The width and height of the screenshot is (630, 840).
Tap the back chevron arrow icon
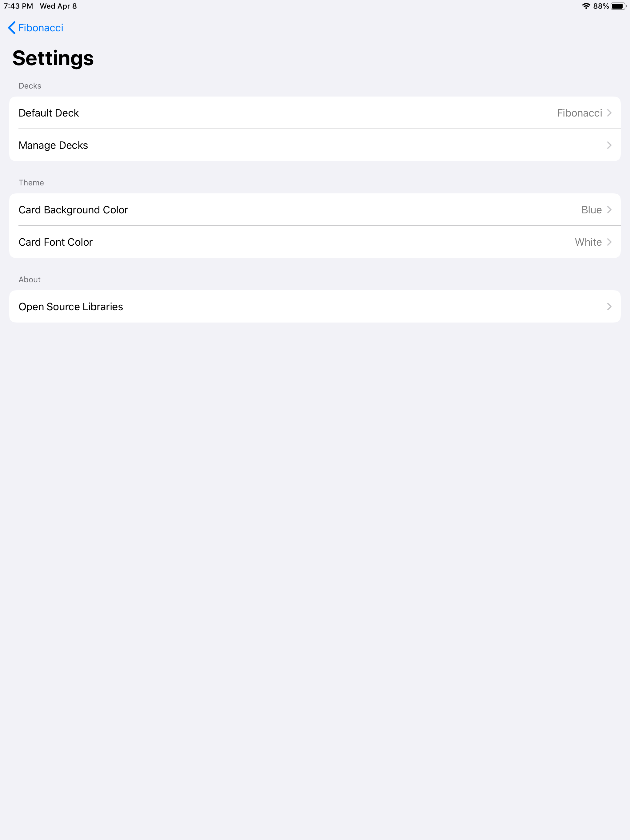point(12,28)
